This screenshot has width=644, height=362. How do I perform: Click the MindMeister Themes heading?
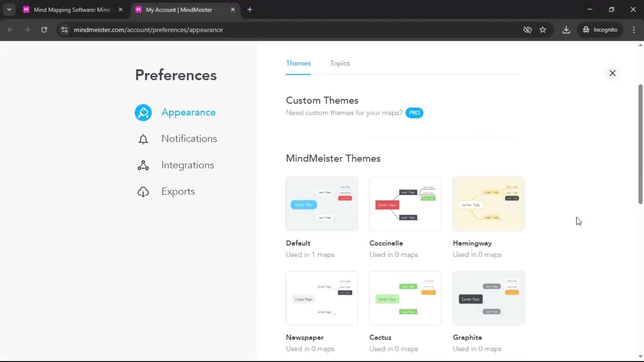click(333, 159)
